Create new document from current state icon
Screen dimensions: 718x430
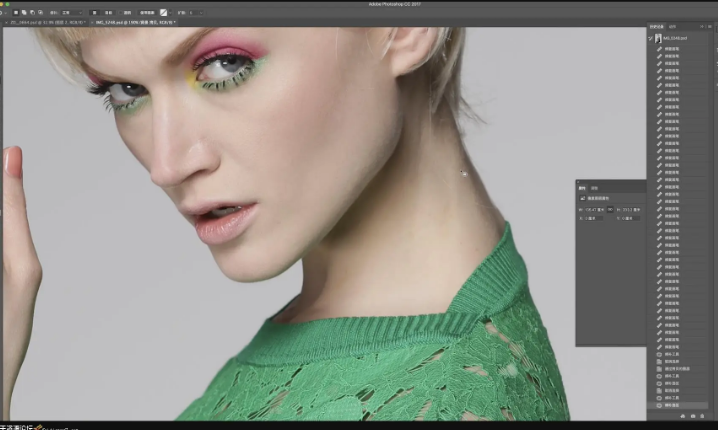683,416
